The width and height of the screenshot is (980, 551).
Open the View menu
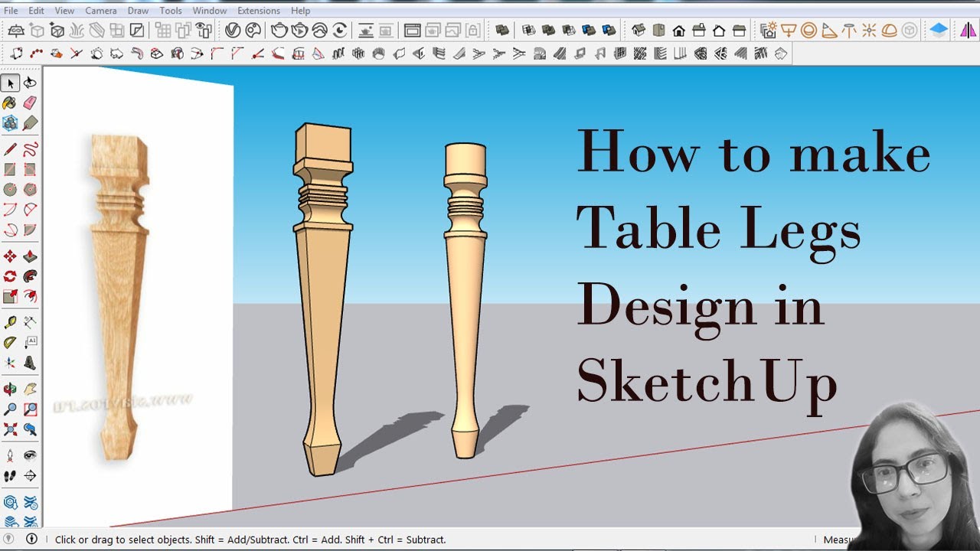(x=65, y=11)
